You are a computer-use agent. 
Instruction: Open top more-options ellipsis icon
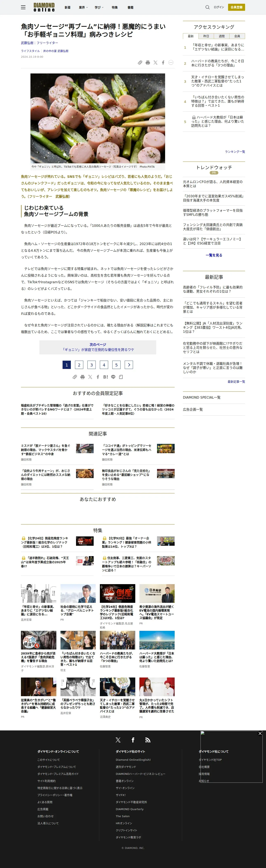(171, 62)
